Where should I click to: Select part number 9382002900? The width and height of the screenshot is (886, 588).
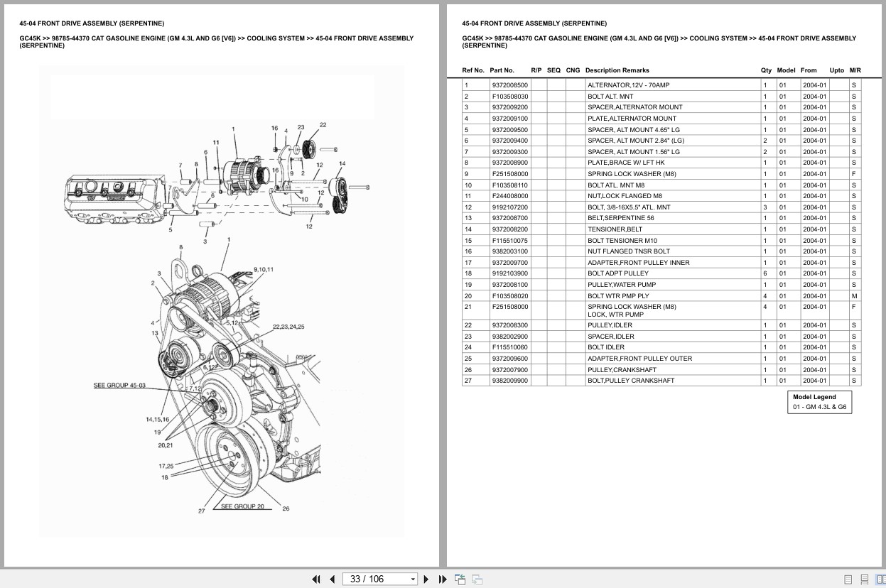(509, 337)
